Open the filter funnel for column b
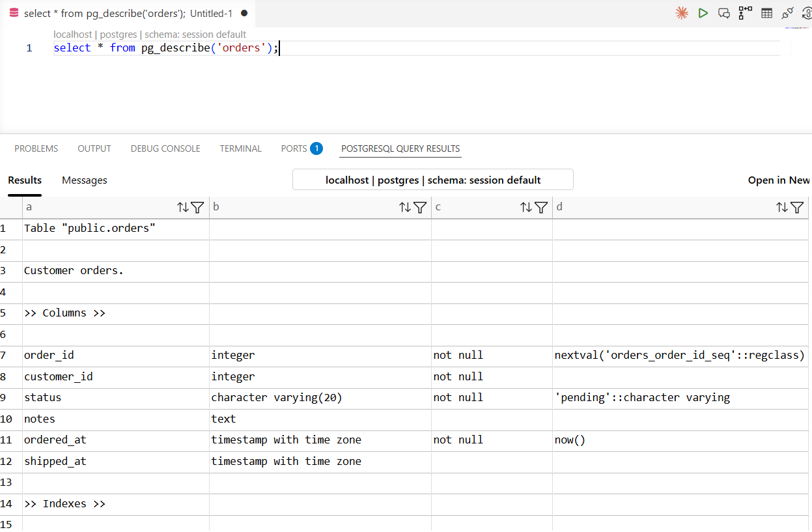The width and height of the screenshot is (812, 532). 420,208
